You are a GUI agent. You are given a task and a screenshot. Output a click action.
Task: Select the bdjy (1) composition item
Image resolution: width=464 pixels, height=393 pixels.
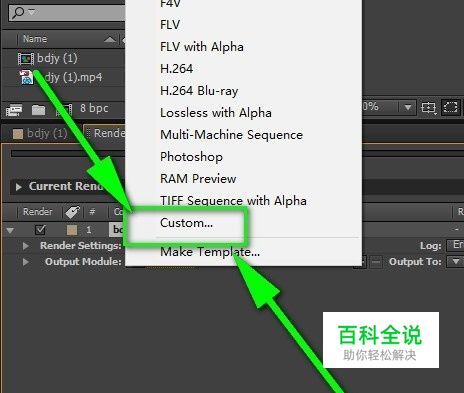pyautogui.click(x=57, y=58)
